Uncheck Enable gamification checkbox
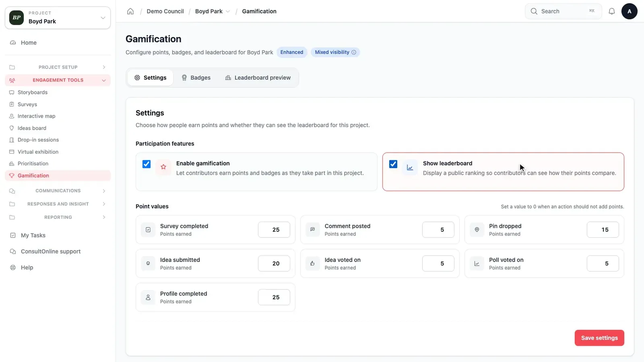 point(147,164)
